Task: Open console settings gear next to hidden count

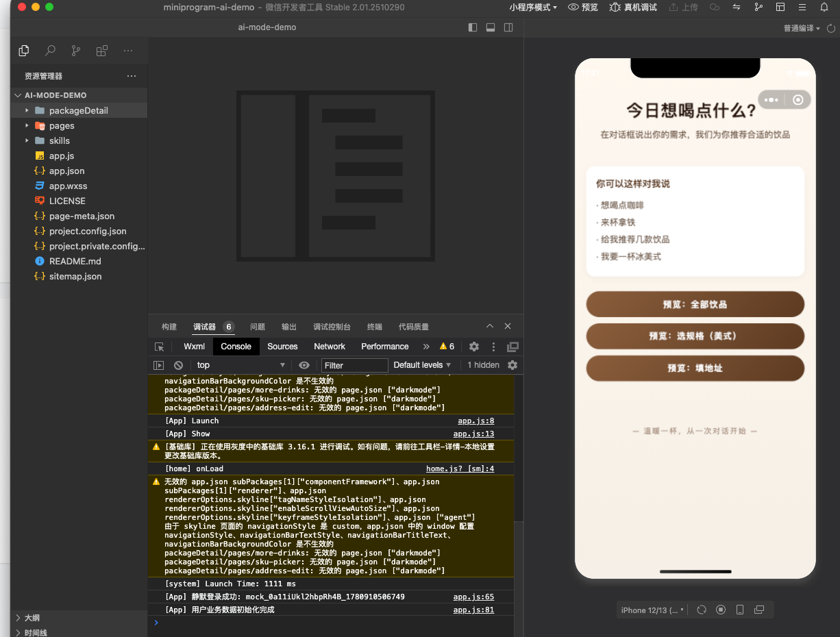Action: [512, 365]
